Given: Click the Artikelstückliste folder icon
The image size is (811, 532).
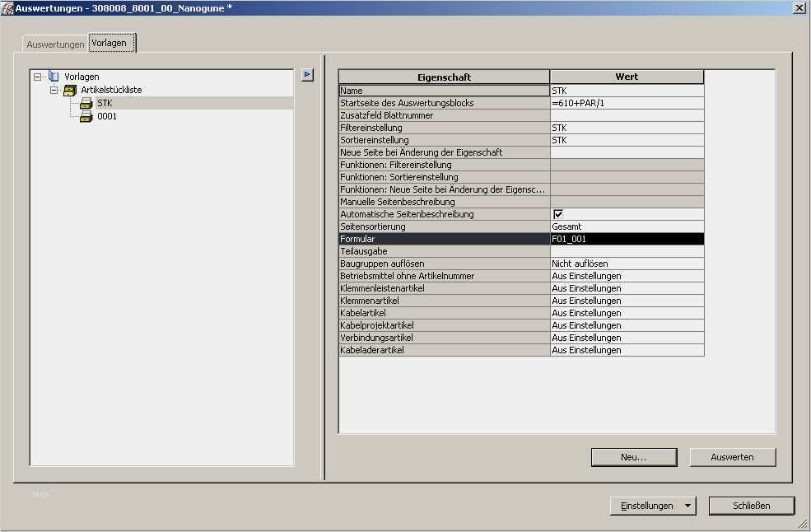Looking at the screenshot, I should pos(70,90).
